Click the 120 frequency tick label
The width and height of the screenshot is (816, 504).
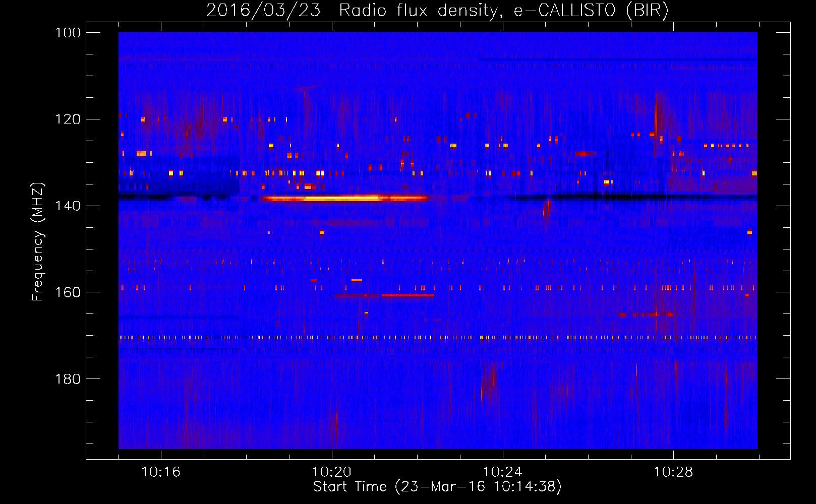tap(68, 119)
